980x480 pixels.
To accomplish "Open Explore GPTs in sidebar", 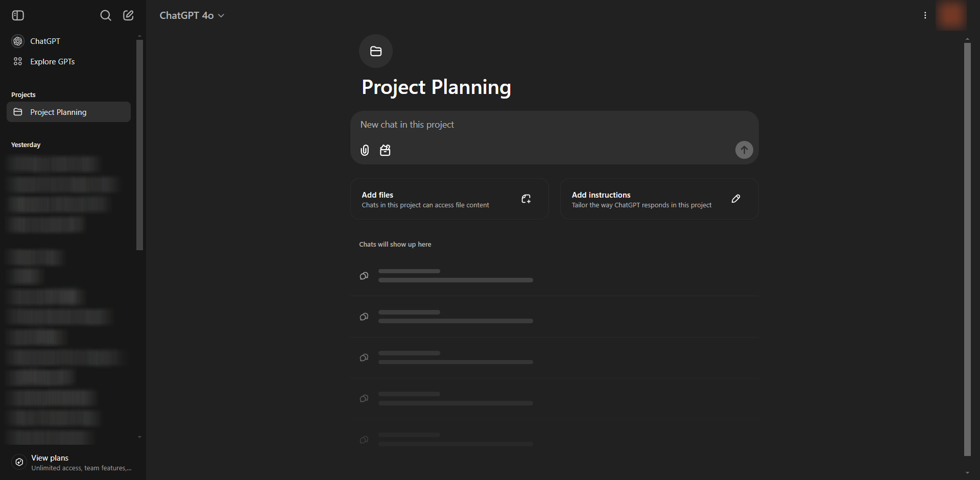I will (x=68, y=61).
